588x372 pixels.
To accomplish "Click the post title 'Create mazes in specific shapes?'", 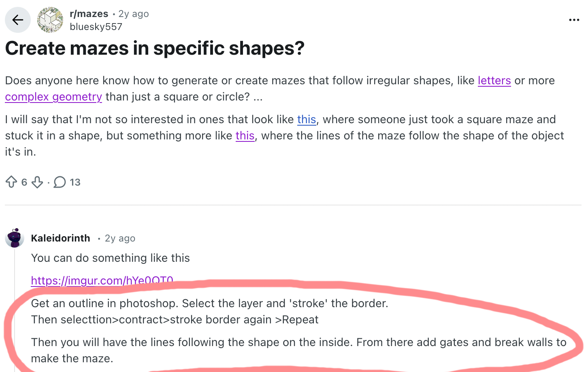I will click(x=154, y=49).
